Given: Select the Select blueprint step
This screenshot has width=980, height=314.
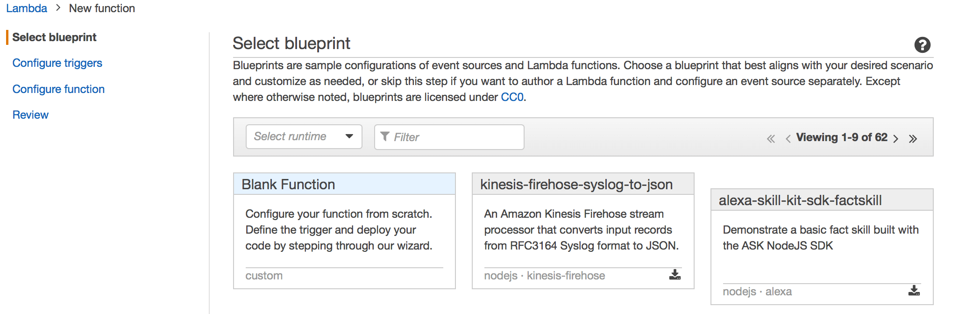Looking at the screenshot, I should coord(54,37).
